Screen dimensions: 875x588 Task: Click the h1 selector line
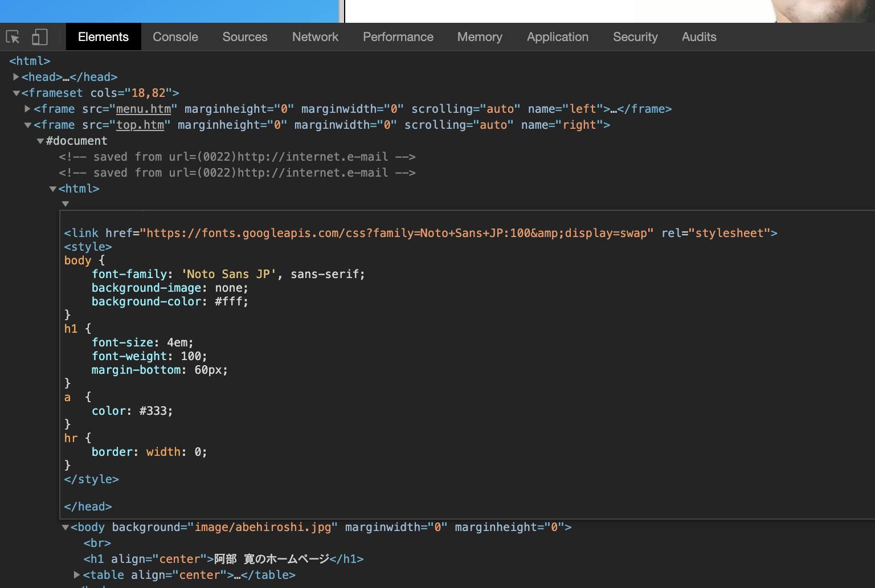pos(77,329)
